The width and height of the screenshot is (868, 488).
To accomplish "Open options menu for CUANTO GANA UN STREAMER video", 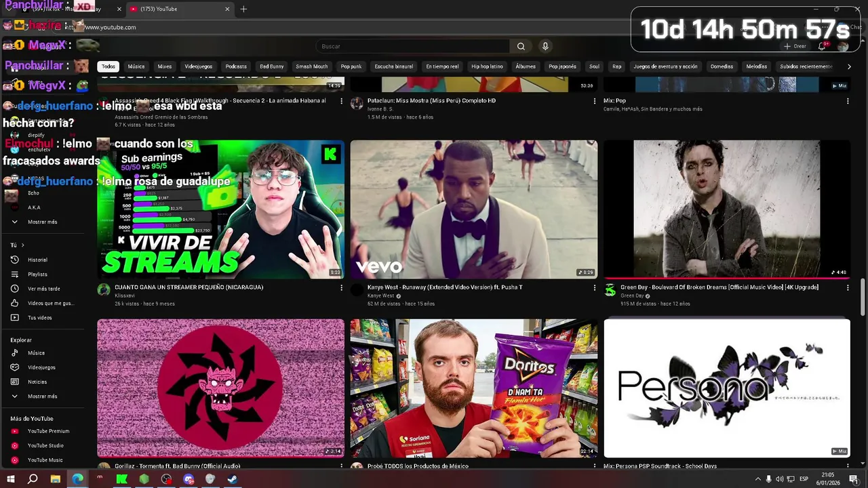I will tap(341, 288).
